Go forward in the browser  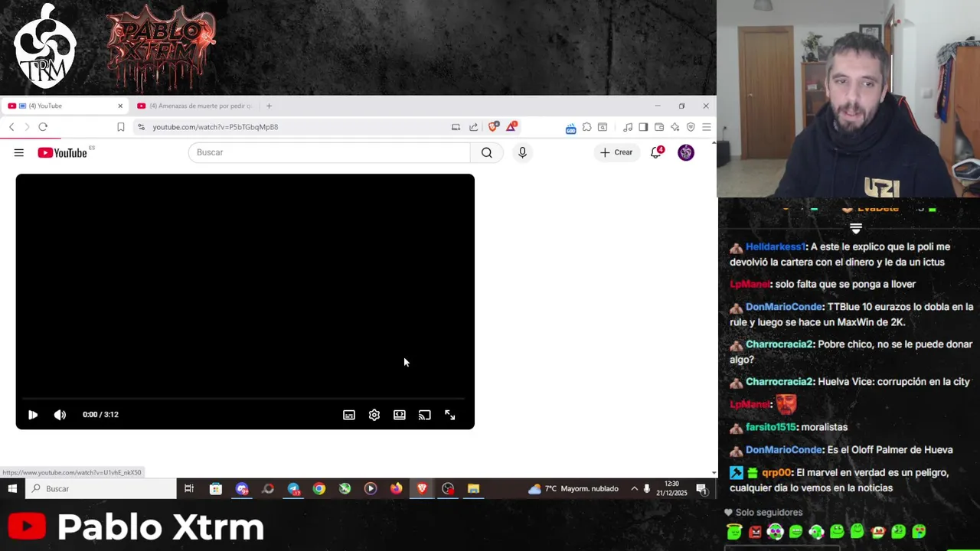(x=27, y=127)
